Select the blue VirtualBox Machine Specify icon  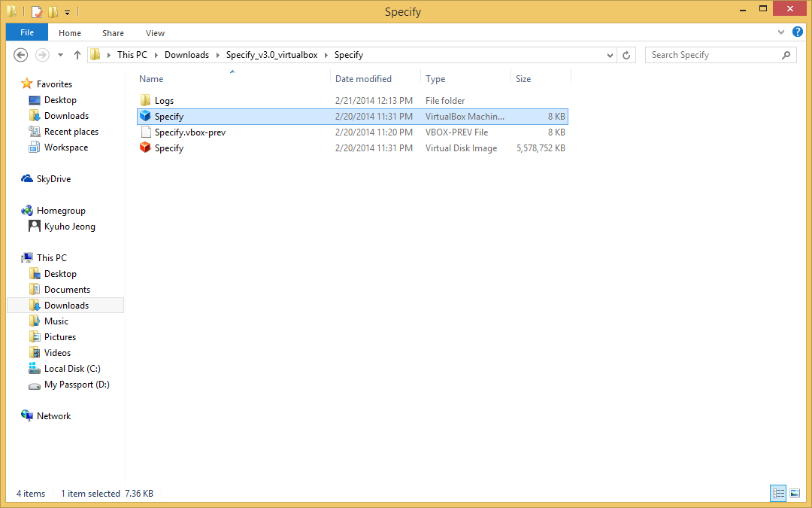coord(146,116)
